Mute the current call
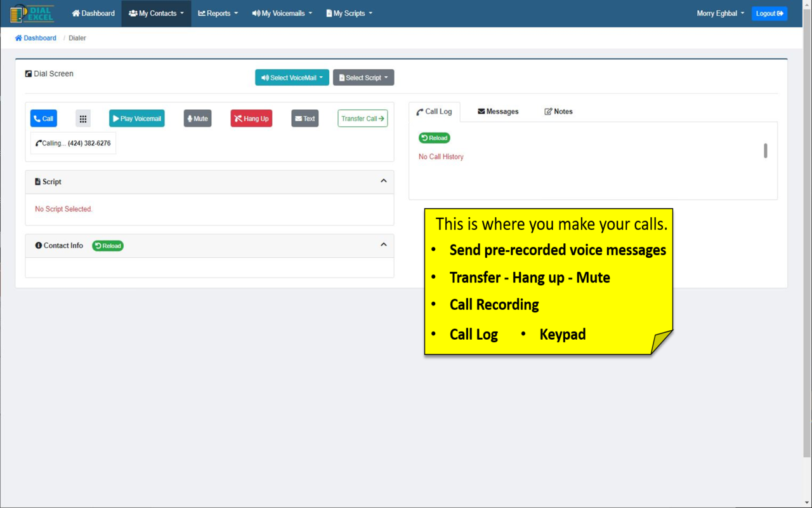The image size is (812, 508). click(x=197, y=119)
